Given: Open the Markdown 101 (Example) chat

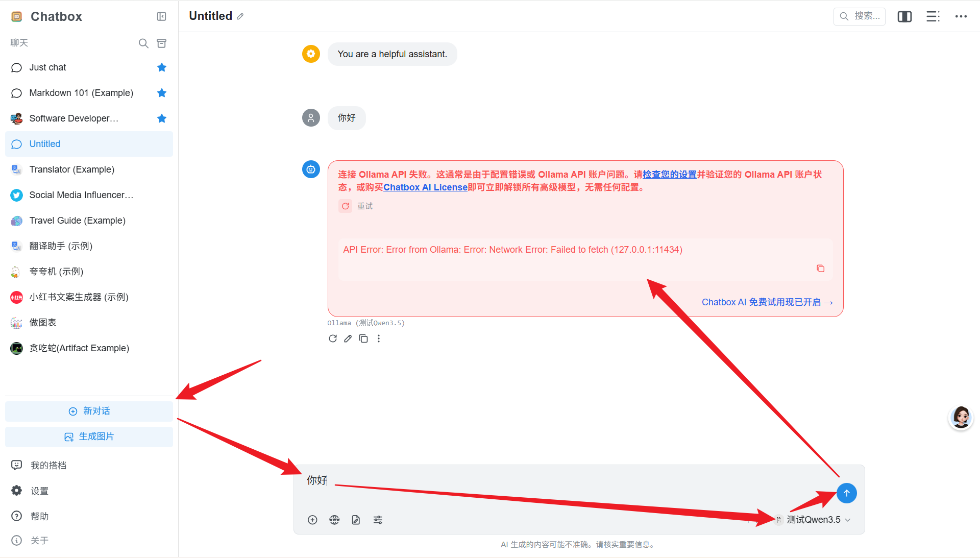Looking at the screenshot, I should 89,93.
